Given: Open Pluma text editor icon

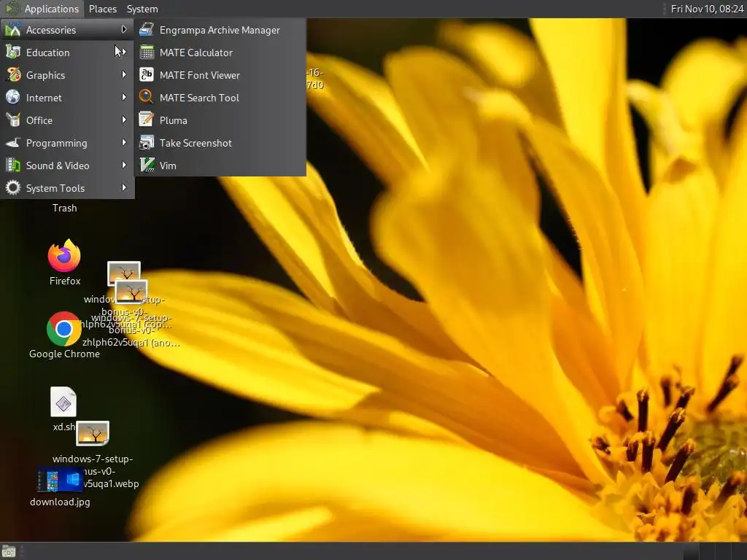Looking at the screenshot, I should click(146, 120).
